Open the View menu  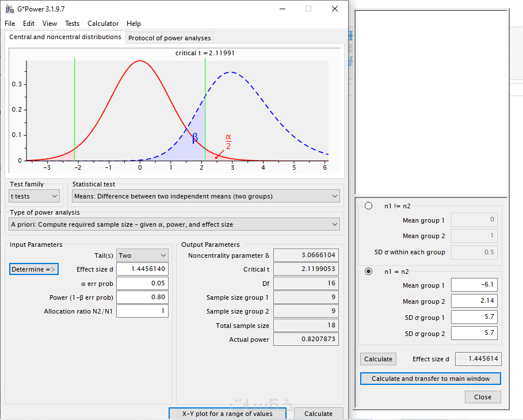click(x=49, y=24)
